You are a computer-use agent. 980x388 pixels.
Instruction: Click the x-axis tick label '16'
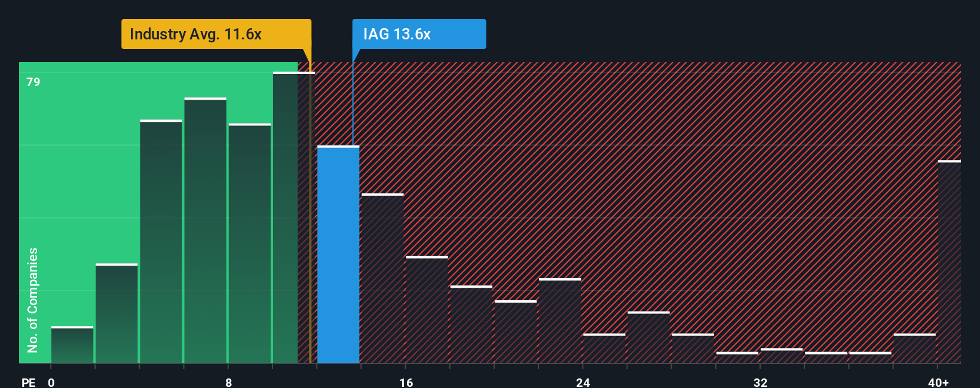pyautogui.click(x=406, y=382)
